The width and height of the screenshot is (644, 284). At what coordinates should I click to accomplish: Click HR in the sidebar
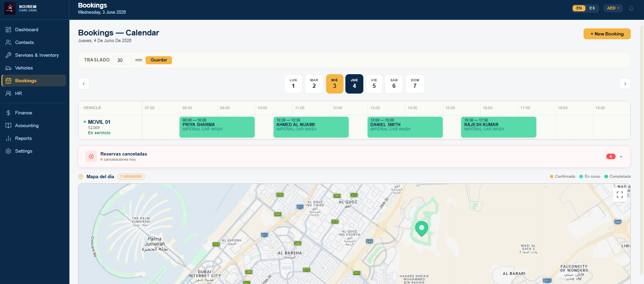[34, 94]
